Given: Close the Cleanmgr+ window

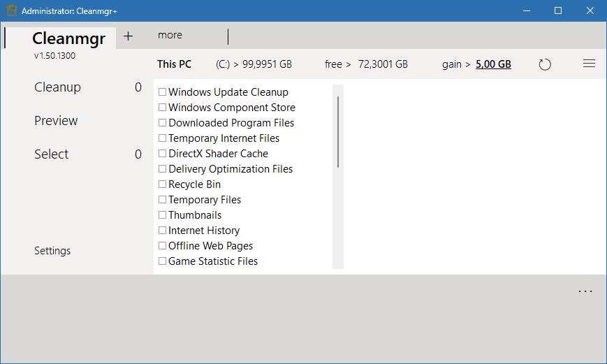Looking at the screenshot, I should pyautogui.click(x=590, y=11).
